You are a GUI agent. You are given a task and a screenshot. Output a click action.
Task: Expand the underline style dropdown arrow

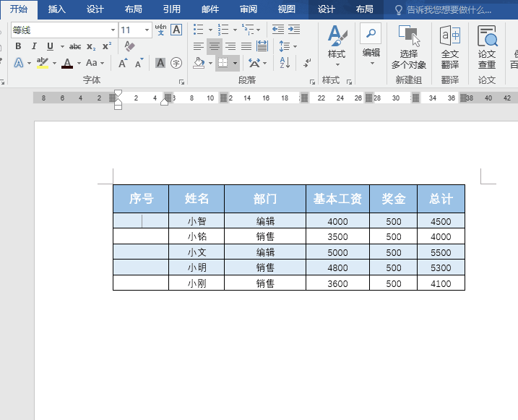[x=62, y=46]
